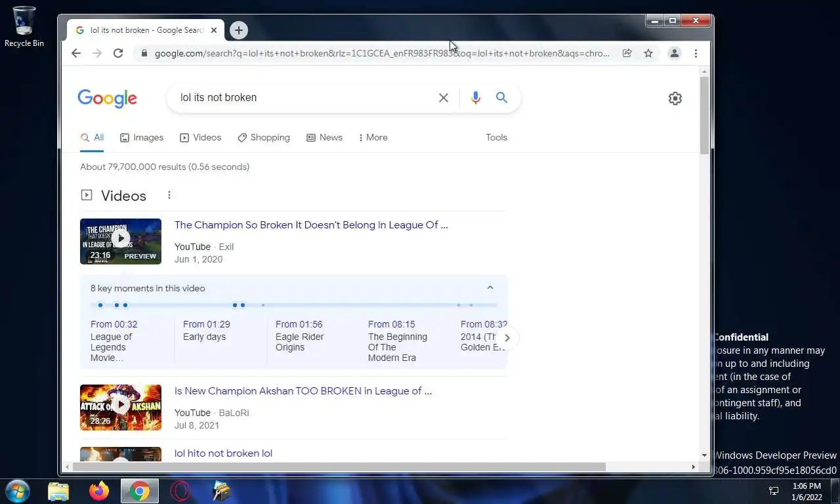Image resolution: width=840 pixels, height=504 pixels.
Task: Click the network tray icon
Action: tap(774, 491)
